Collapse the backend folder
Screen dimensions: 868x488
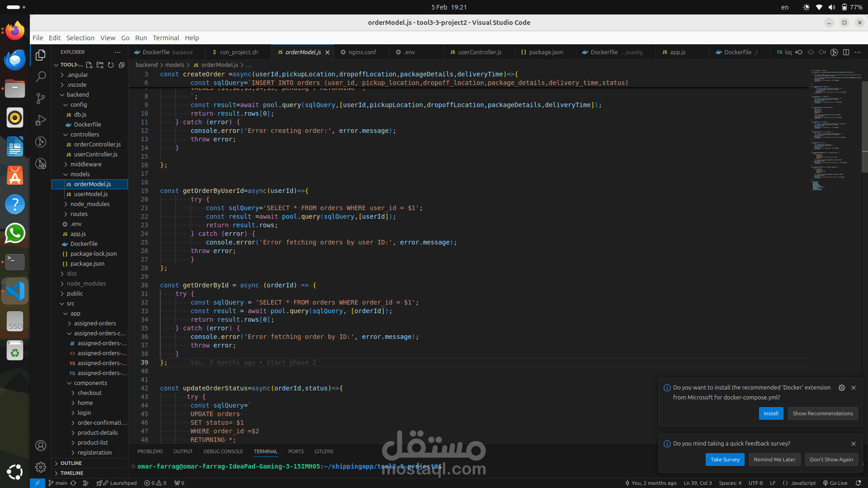(78, 95)
